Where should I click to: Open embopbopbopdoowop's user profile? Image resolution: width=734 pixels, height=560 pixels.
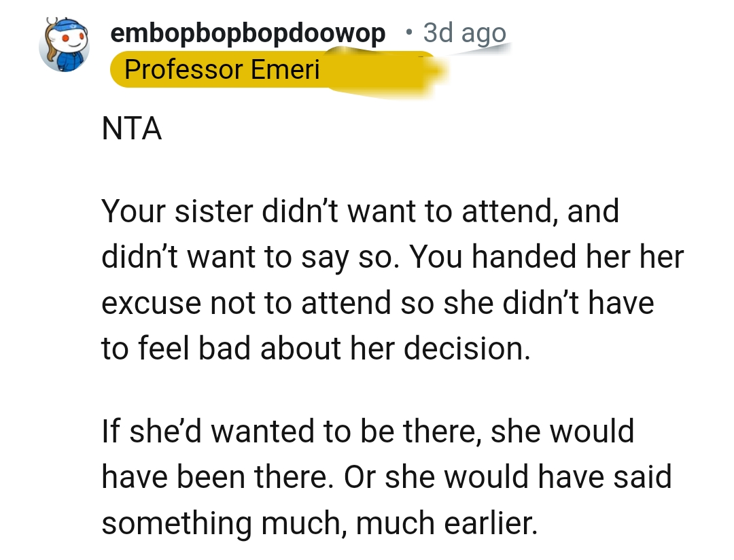coord(248,32)
